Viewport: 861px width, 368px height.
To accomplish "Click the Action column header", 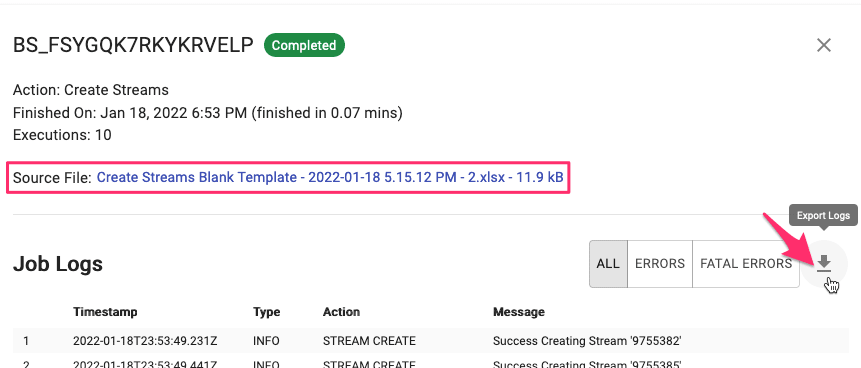I will point(342,312).
